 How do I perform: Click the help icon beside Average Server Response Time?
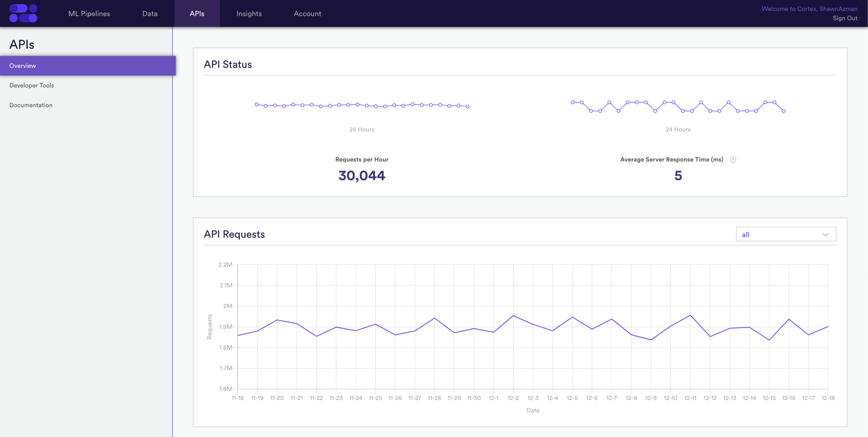733,160
